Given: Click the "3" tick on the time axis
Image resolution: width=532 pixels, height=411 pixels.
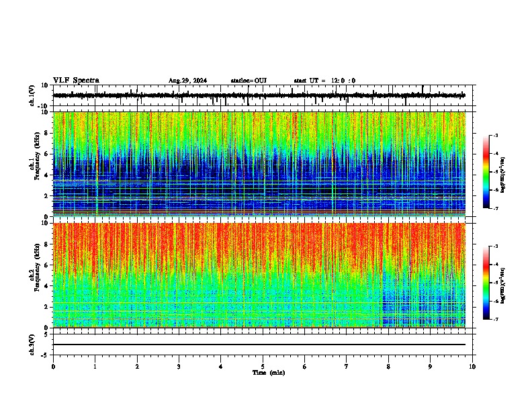Looking at the screenshot, I should [179, 367].
